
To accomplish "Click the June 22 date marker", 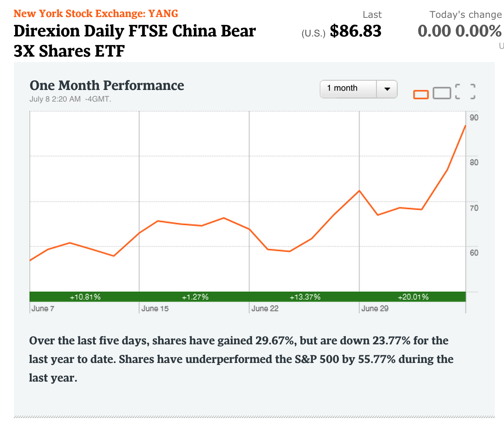I will [265, 309].
